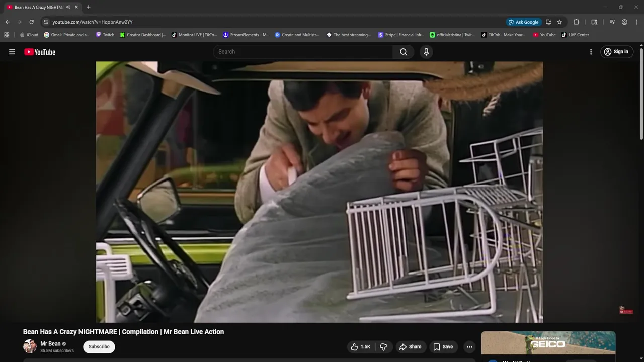Share the Mr Bean video
644x362 pixels.
point(410,347)
